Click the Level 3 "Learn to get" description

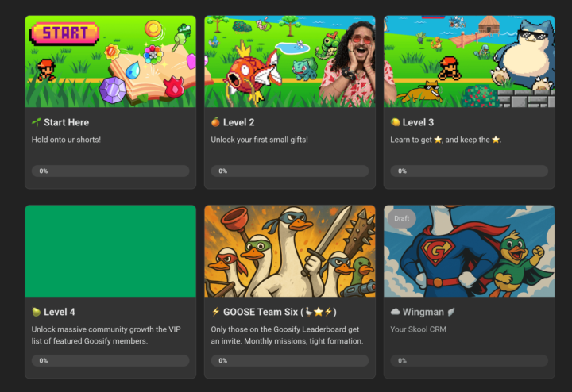pyautogui.click(x=446, y=140)
